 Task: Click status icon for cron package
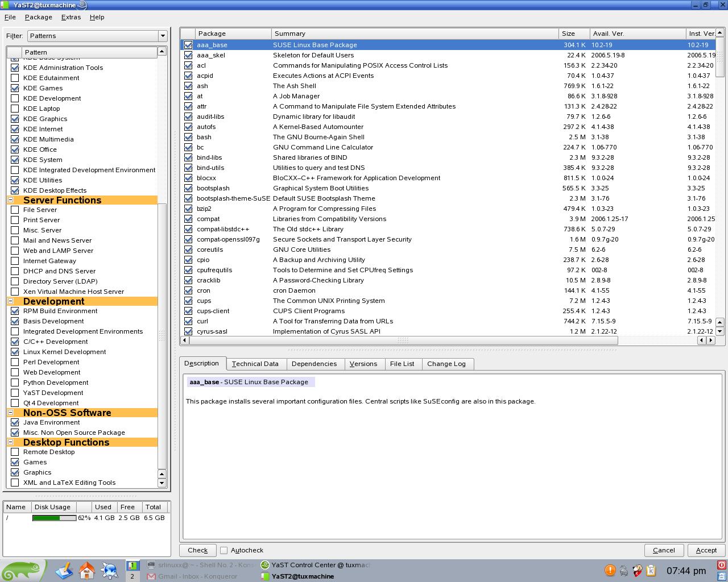tap(188, 290)
